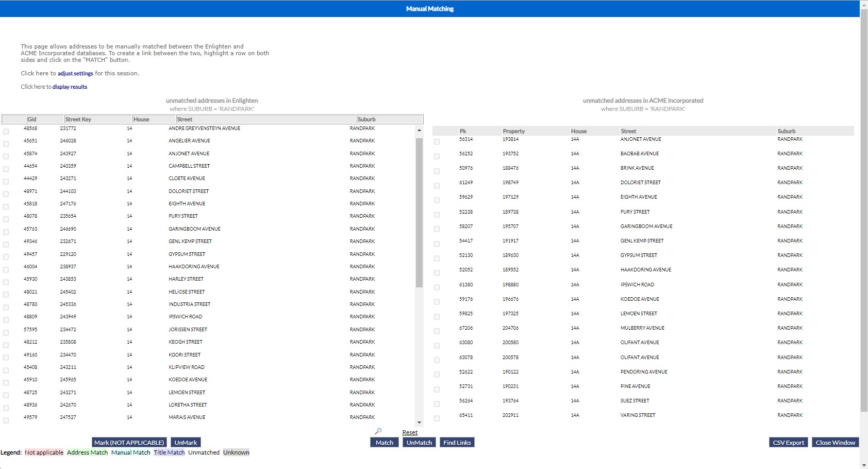868x469 pixels.
Task: Check the box beside Gid 45874 row
Action: click(6, 156)
